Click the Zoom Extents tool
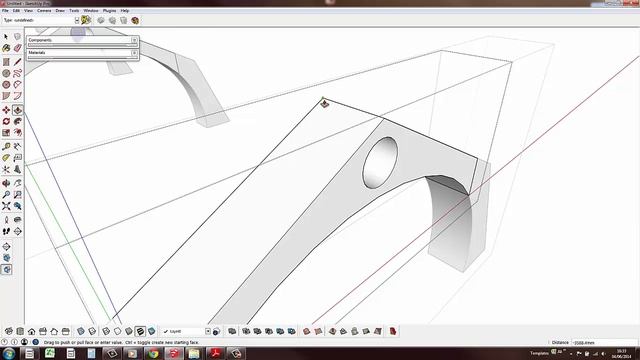 pos(6,206)
